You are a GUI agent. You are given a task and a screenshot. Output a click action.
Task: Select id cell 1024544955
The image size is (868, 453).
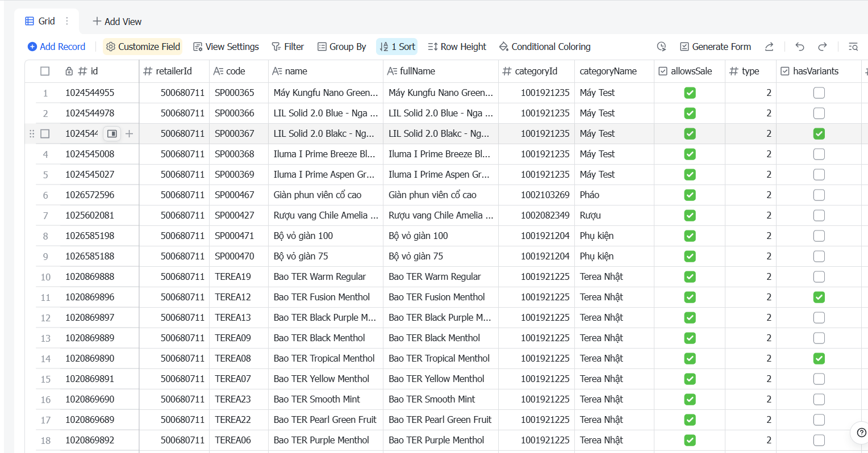click(x=99, y=93)
